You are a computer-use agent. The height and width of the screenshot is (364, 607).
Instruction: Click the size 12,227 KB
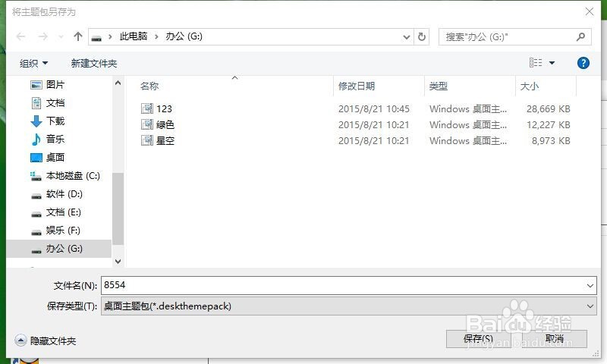[548, 124]
